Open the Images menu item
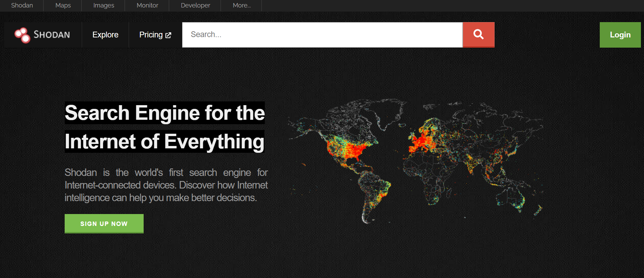 [104, 5]
